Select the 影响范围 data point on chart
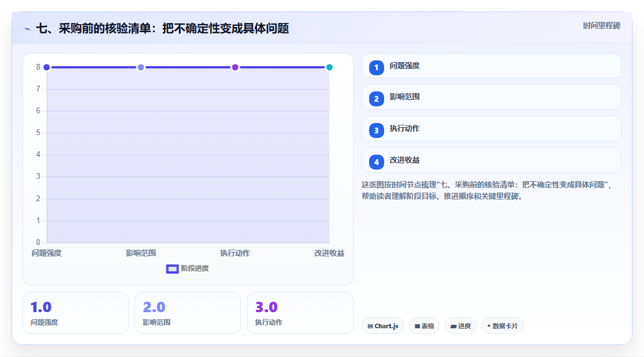This screenshot has height=357, width=644. [141, 67]
